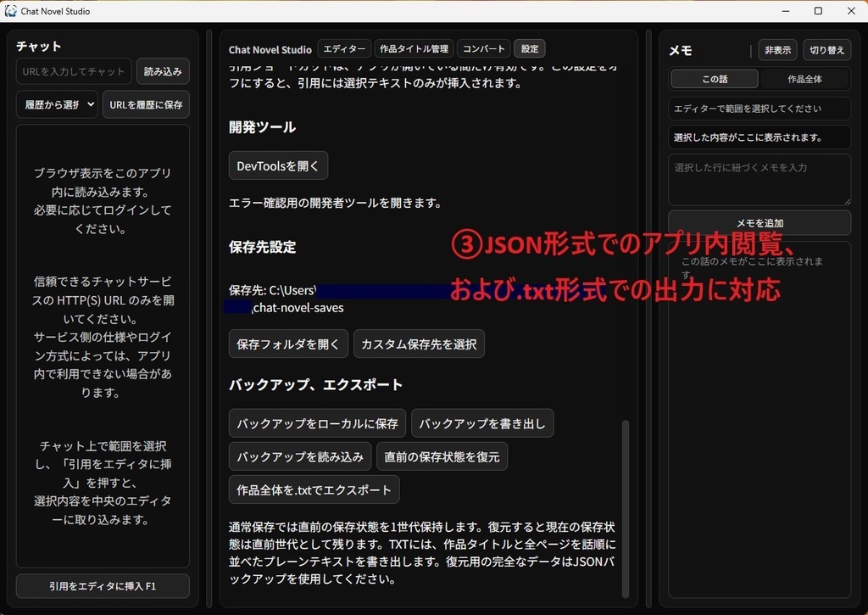Click URLを履歴に保存 button
Screen dimensions: 868x615
146,104
